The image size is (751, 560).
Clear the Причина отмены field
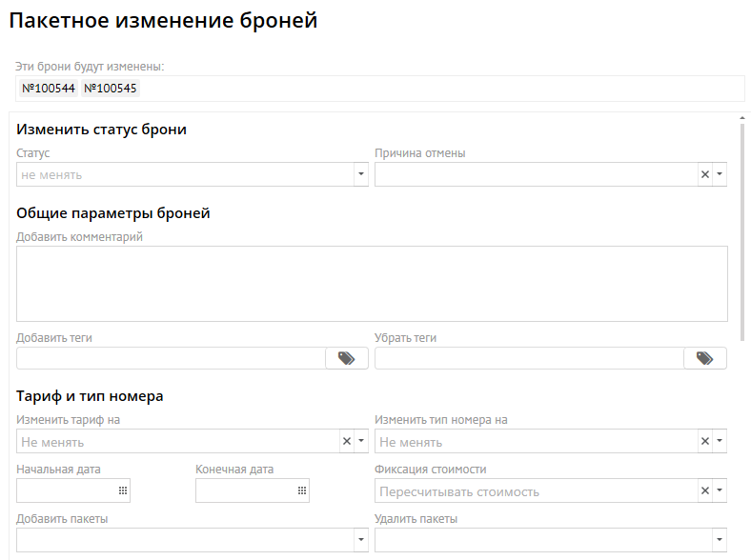tap(705, 174)
